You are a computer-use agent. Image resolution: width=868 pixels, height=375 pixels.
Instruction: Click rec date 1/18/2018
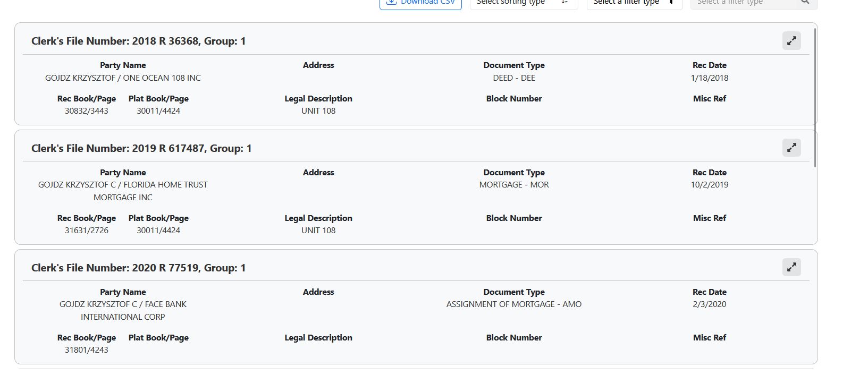pyautogui.click(x=710, y=78)
